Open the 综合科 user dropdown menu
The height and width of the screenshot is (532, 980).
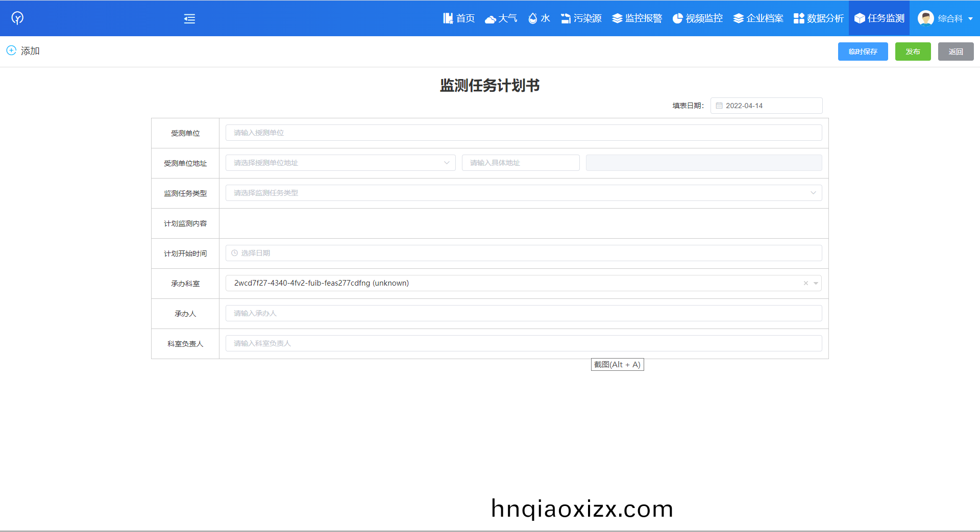[970, 19]
